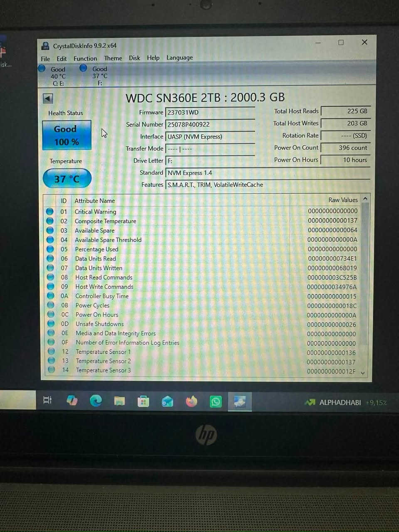Click the Firmware field 237031WD
399x532 pixels.
(x=210, y=112)
